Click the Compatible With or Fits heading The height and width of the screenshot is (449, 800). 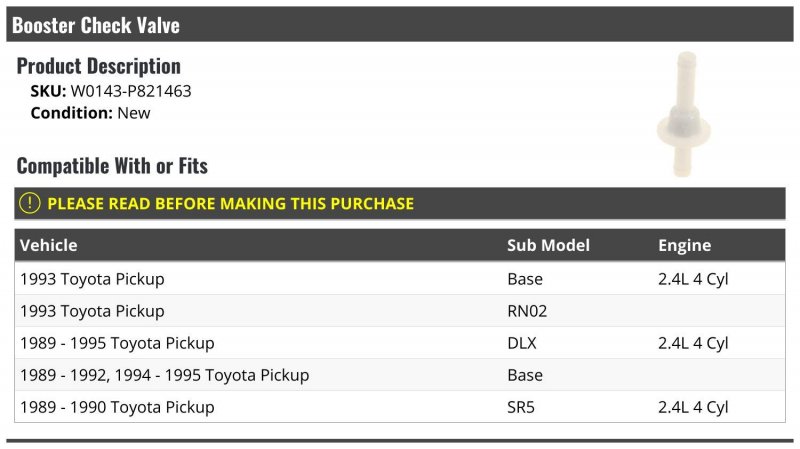(x=112, y=166)
